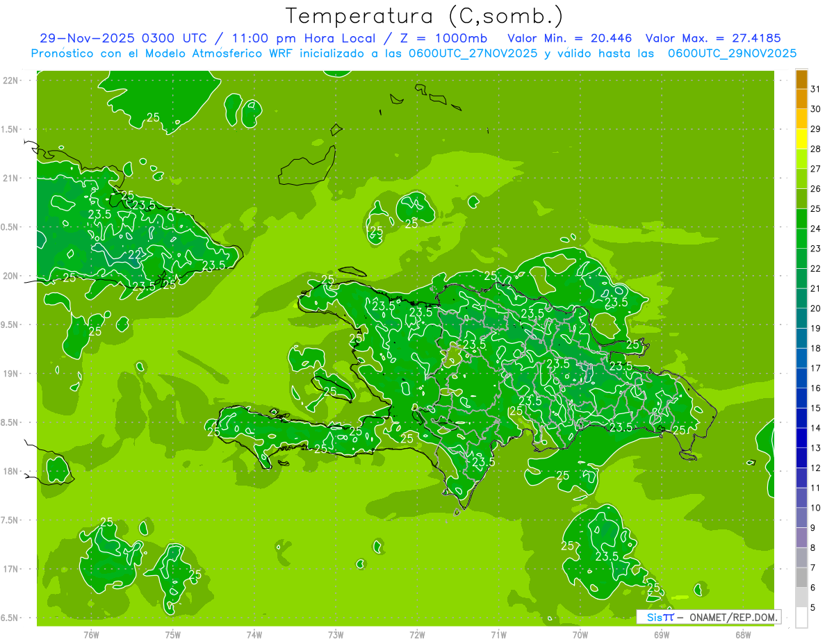Click the 'SisTT – ONAMET/REP.DOM.' credit box

708,617
